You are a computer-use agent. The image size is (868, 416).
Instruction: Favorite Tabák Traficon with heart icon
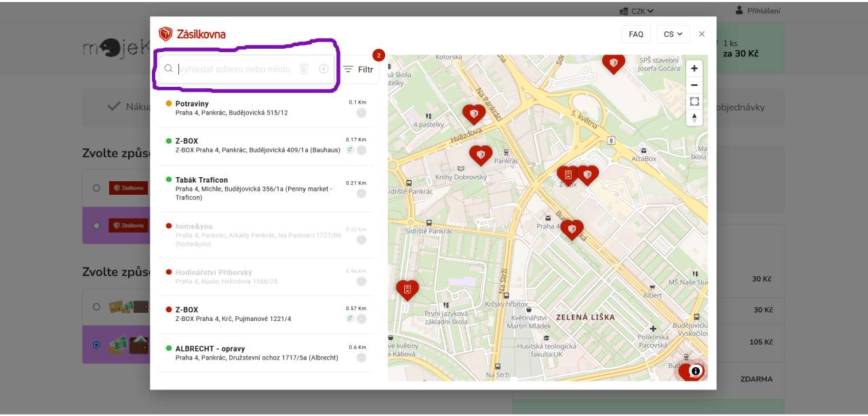tap(361, 193)
